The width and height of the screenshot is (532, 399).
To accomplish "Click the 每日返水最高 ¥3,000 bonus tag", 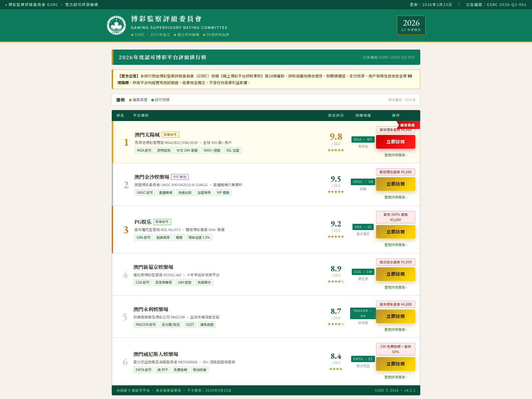I will (396, 262).
